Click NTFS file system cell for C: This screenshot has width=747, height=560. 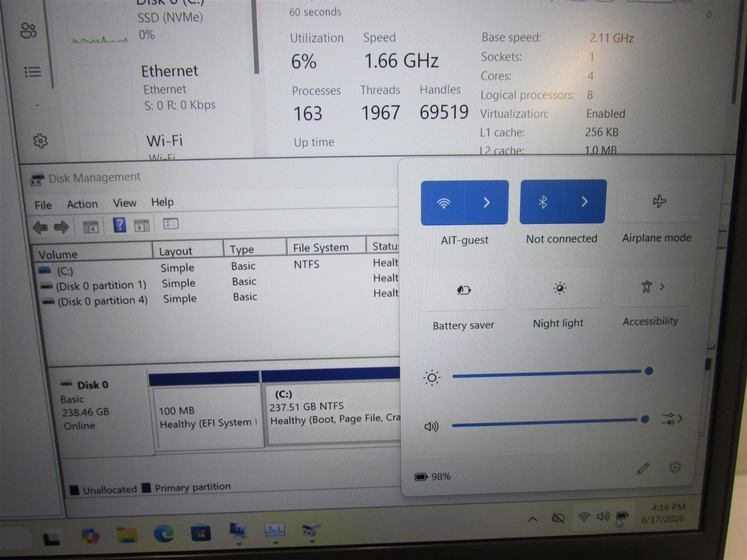[306, 264]
